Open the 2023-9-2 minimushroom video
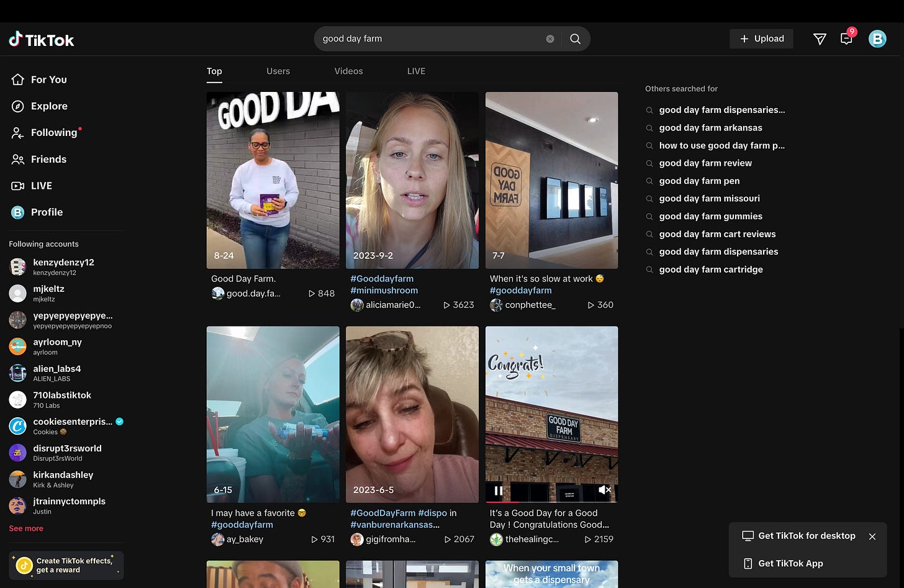The image size is (904, 588). click(x=412, y=180)
